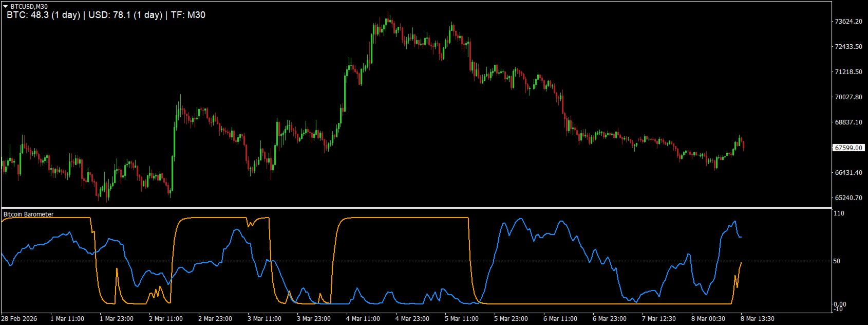Open the chart dropdown triangle beside BTCUSD,M30
Viewport: 868px width, 325px height.
pos(5,6)
